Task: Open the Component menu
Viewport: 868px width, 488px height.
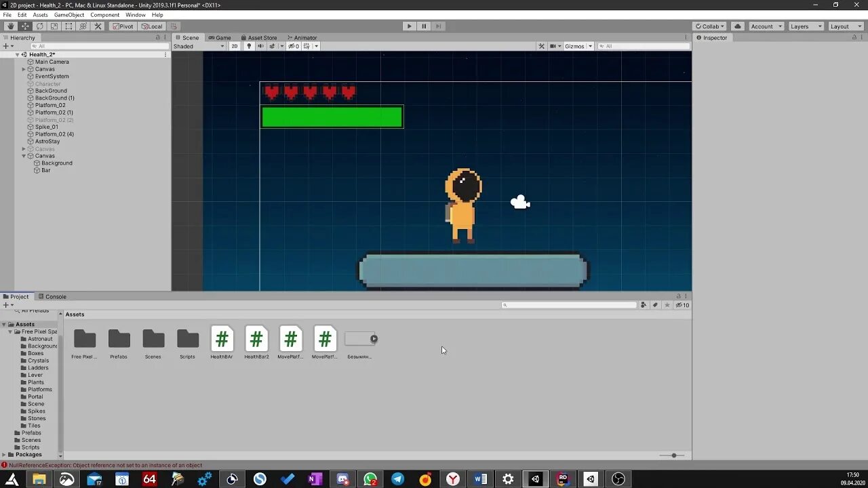Action: click(104, 15)
